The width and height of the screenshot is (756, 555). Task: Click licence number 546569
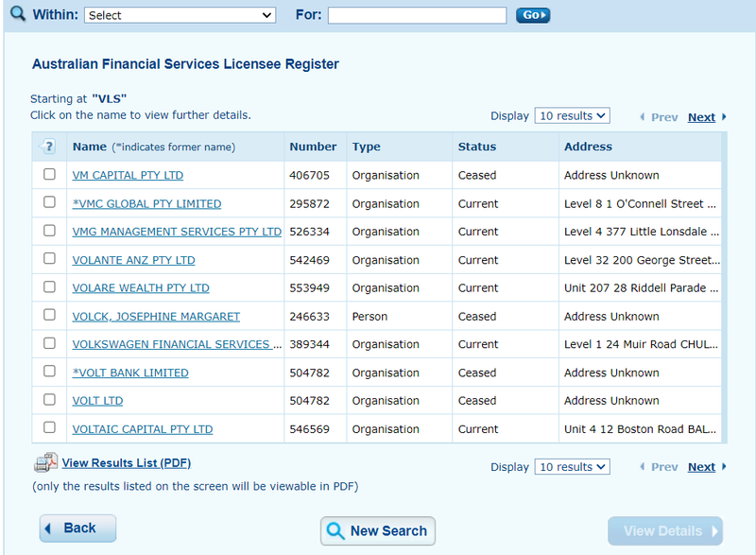coord(309,429)
